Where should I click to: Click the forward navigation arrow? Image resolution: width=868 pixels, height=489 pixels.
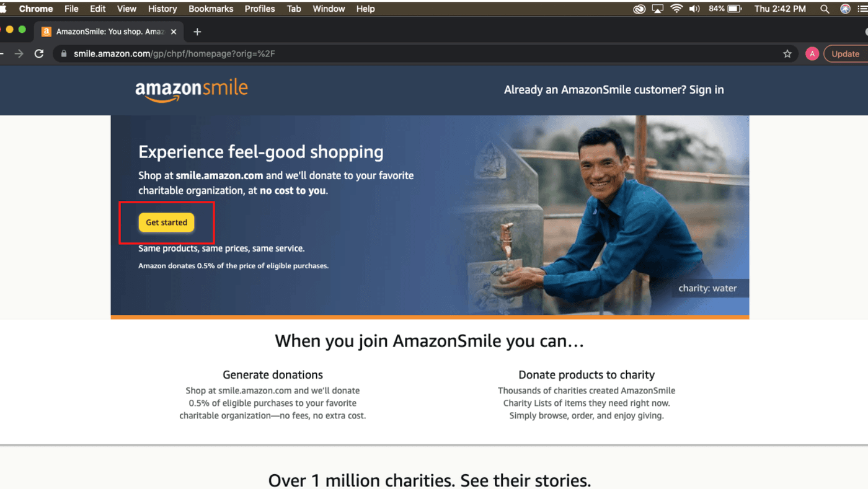19,54
